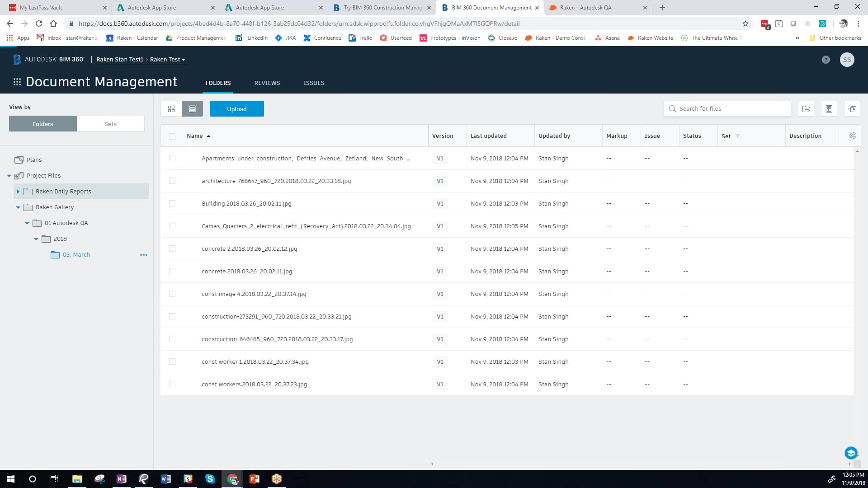The height and width of the screenshot is (488, 868).
Task: Switch to the Reviews tab
Action: click(267, 83)
